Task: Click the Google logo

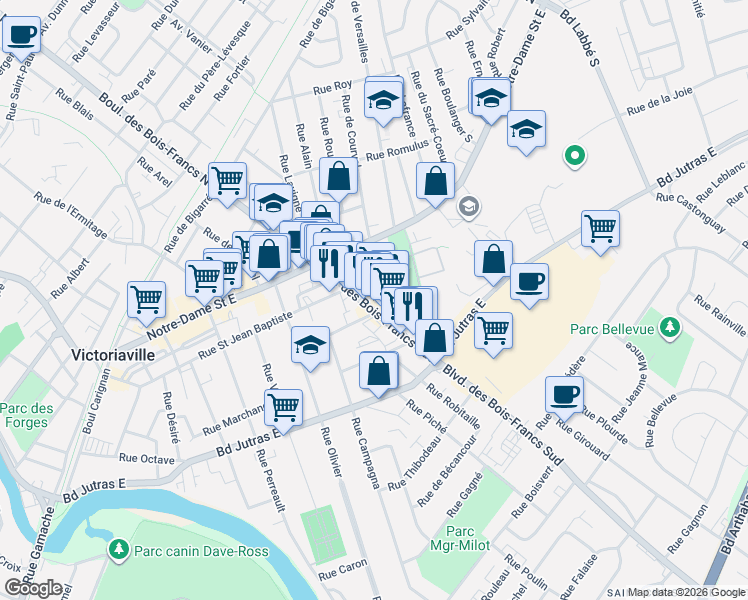Action: 33,589
